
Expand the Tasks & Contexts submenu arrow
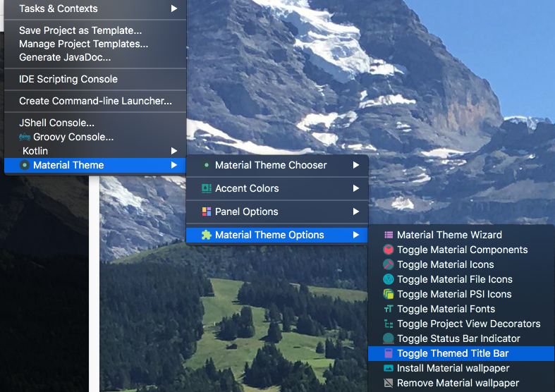[x=173, y=8]
